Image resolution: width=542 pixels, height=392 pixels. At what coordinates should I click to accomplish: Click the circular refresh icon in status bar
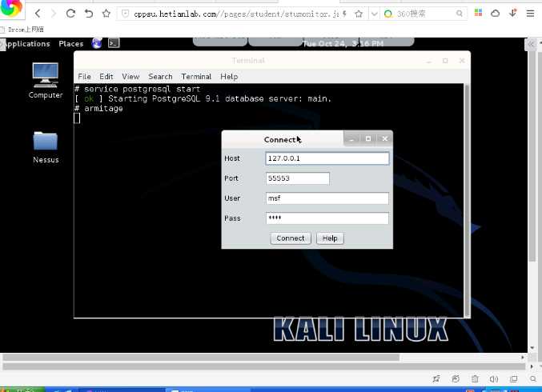[x=456, y=379]
